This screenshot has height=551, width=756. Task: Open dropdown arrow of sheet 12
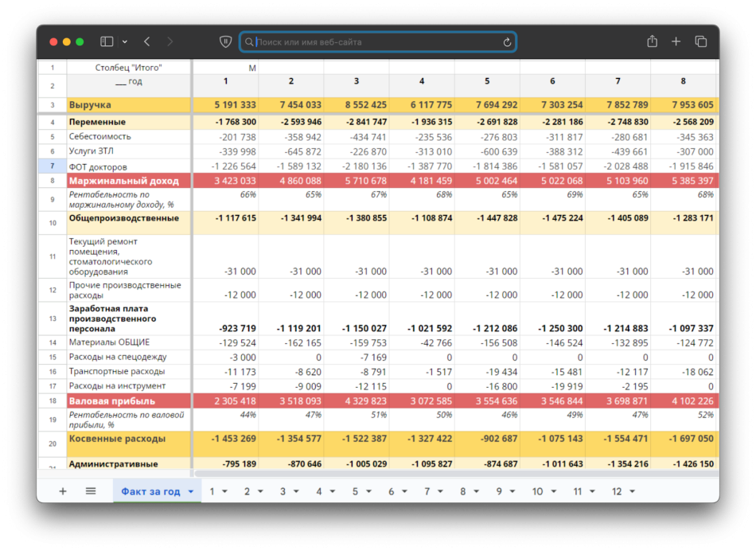(x=632, y=491)
